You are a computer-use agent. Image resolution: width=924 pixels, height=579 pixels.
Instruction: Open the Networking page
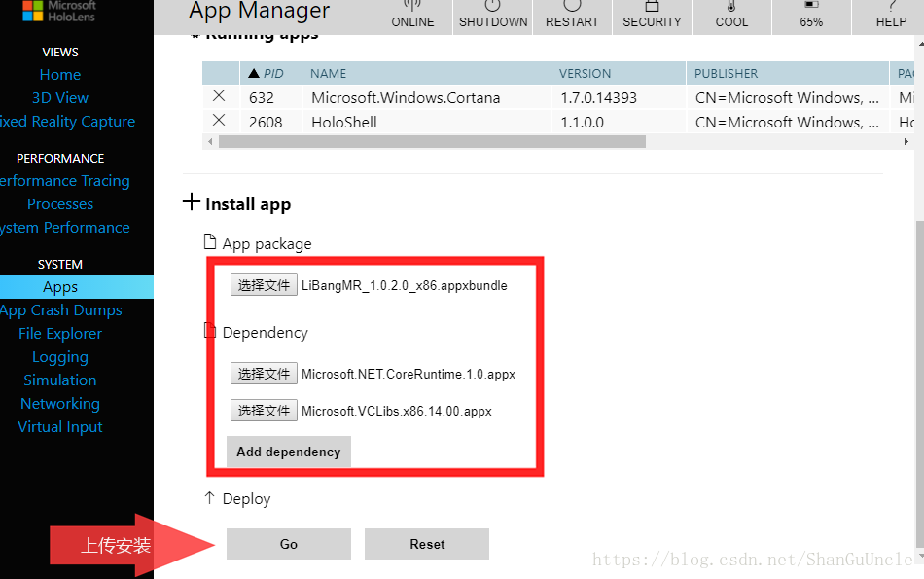60,404
